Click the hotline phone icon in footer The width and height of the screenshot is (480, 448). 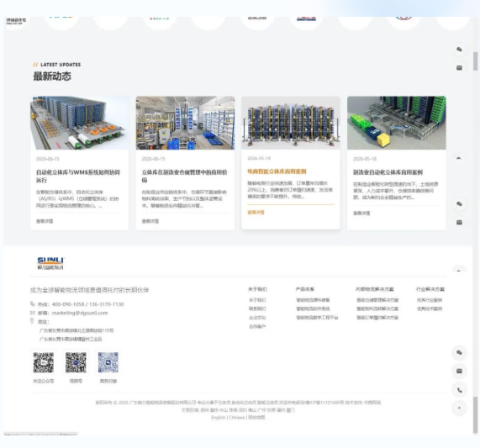point(33,304)
